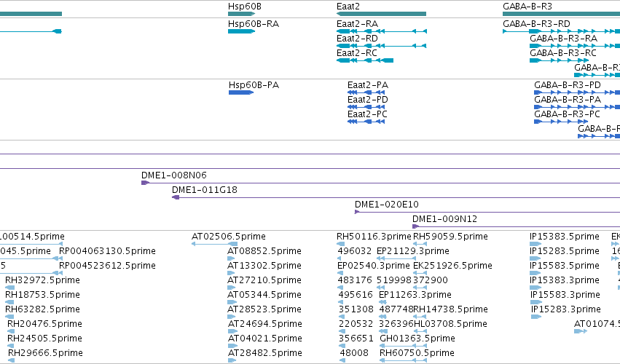Screen dimensions: 620x364
Task: Click EST IP15383.3prime label
Action: tap(565, 280)
